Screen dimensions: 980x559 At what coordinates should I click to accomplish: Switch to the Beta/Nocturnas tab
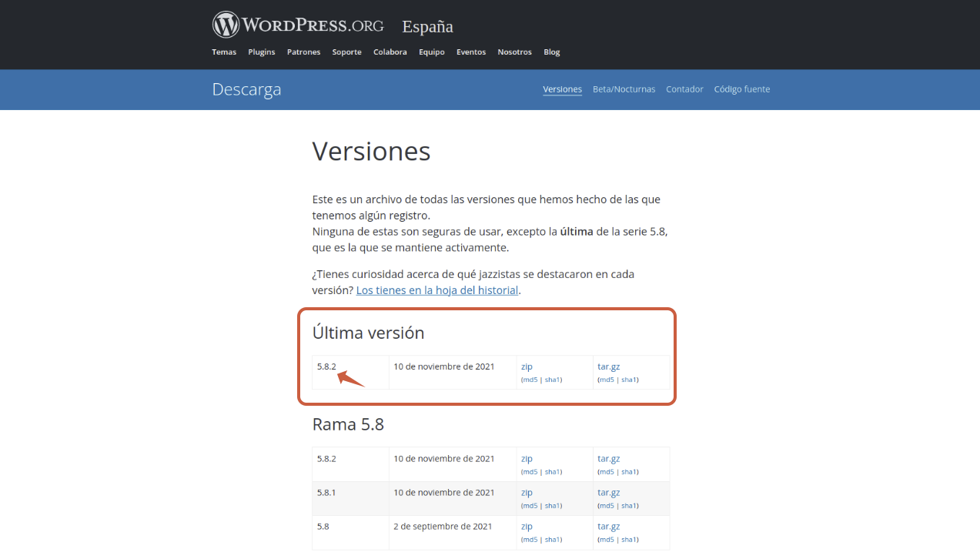tap(624, 89)
